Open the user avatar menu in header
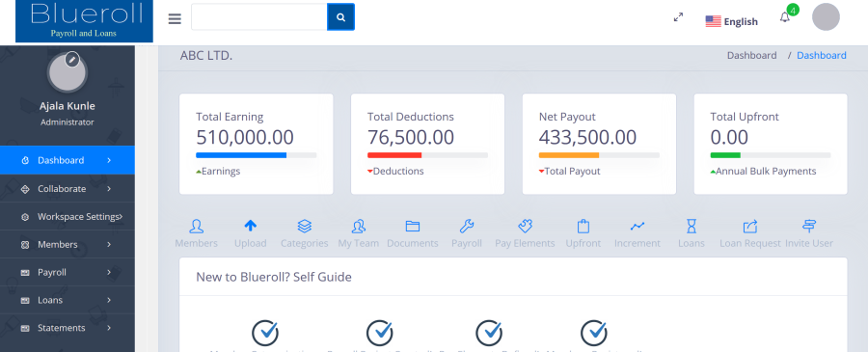 (x=826, y=16)
